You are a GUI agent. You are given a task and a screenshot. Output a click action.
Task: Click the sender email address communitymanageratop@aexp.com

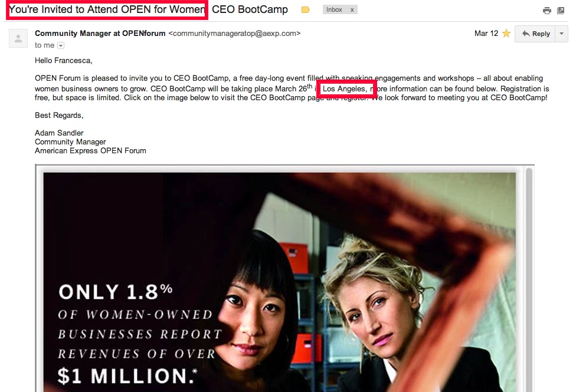234,34
